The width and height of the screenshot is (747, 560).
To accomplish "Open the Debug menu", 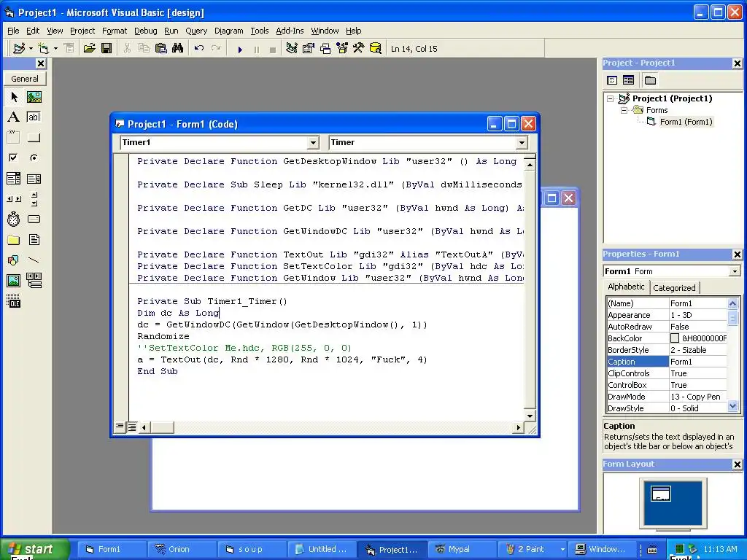I will pyautogui.click(x=145, y=31).
